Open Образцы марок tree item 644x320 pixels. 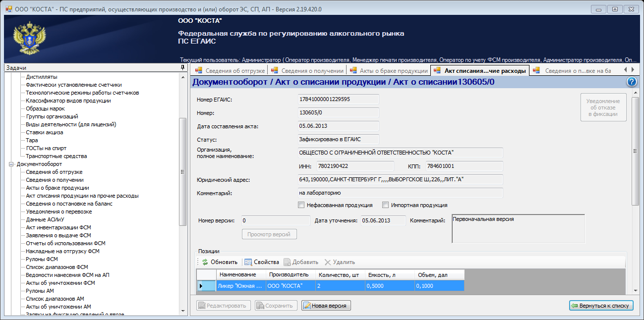coord(45,108)
